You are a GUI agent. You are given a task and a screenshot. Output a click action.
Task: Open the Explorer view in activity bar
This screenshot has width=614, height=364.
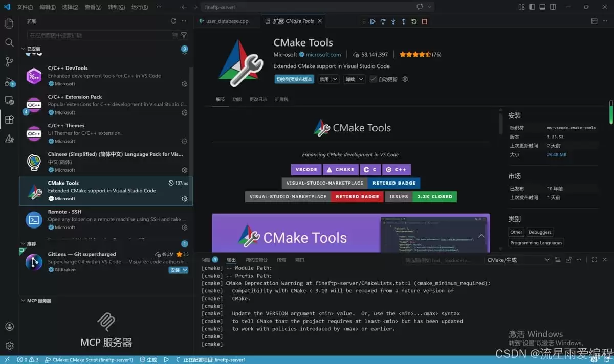[x=9, y=24]
